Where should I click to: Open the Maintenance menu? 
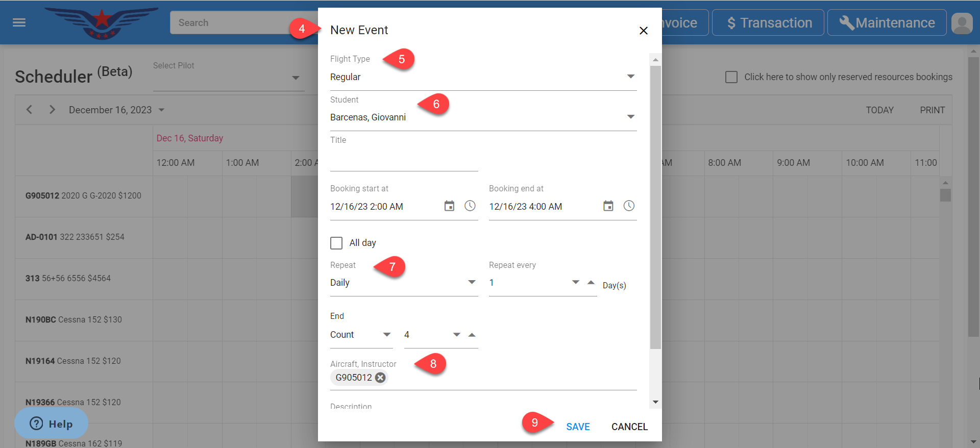click(x=887, y=23)
